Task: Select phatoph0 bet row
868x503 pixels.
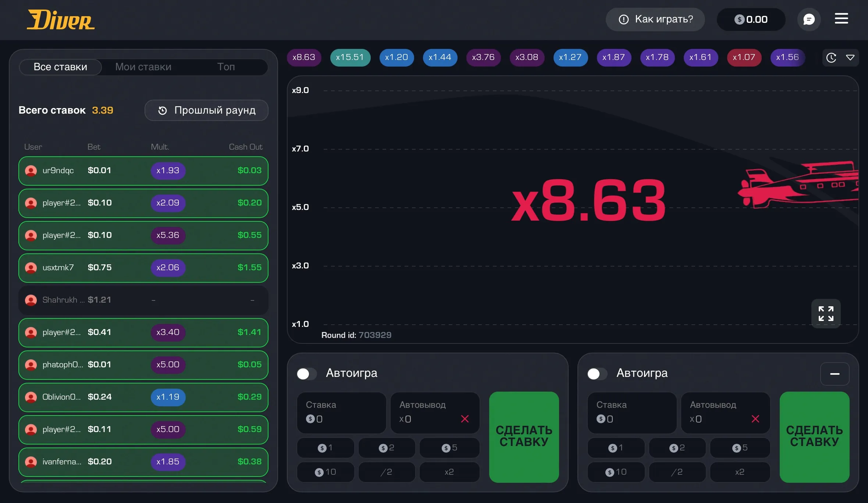Action: point(143,365)
